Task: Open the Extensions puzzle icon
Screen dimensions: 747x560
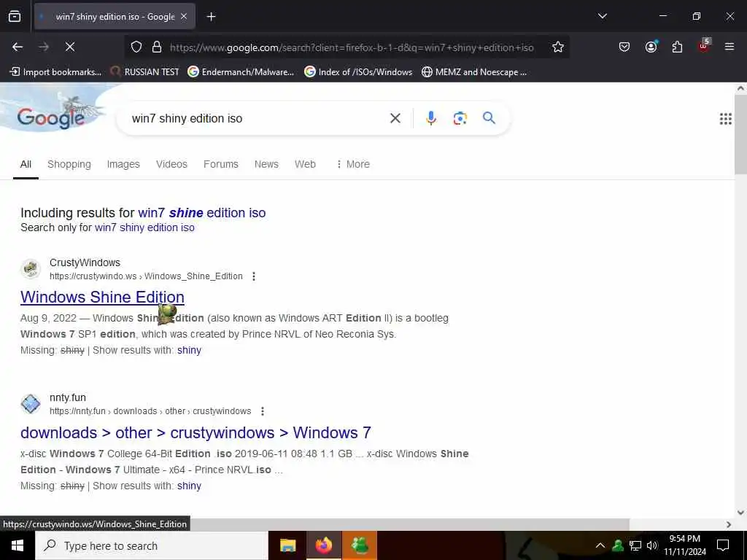Action: 677,47
